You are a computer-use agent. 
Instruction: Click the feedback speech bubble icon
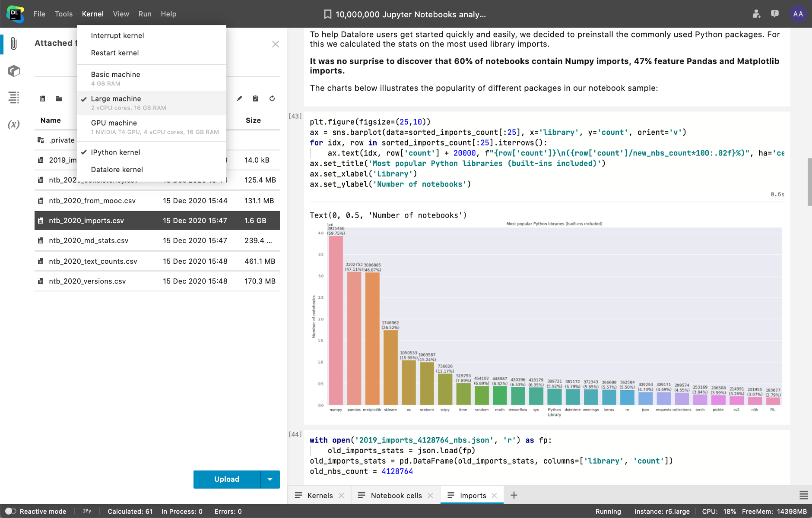pos(775,14)
